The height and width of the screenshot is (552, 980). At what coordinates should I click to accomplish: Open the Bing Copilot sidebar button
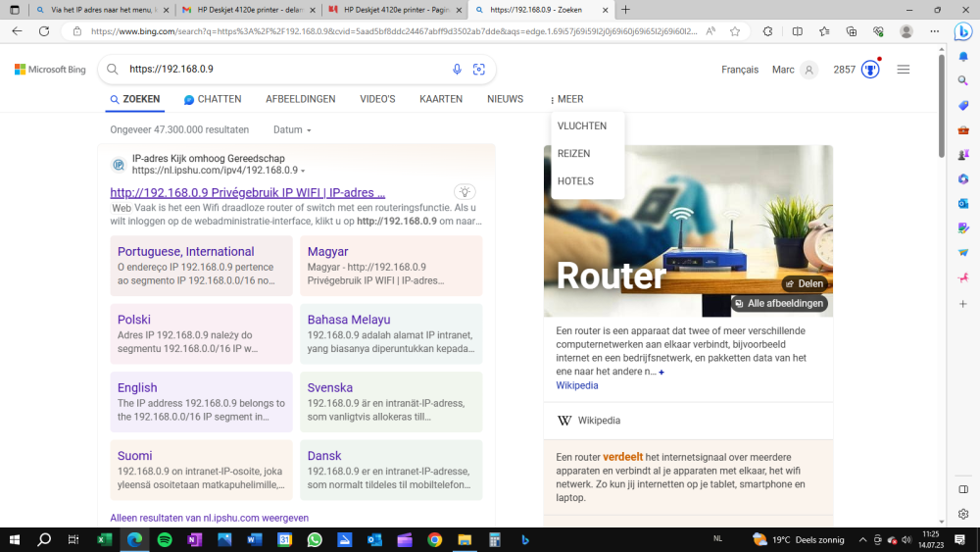pyautogui.click(x=963, y=31)
